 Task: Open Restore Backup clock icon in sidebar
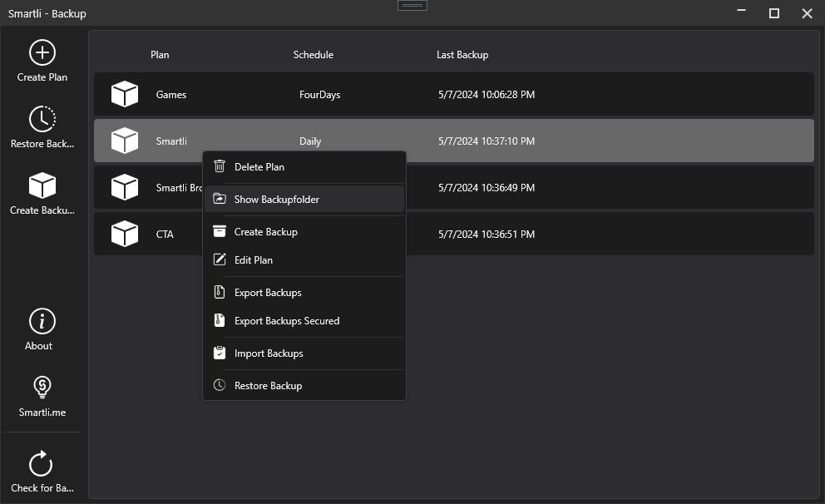click(x=42, y=120)
